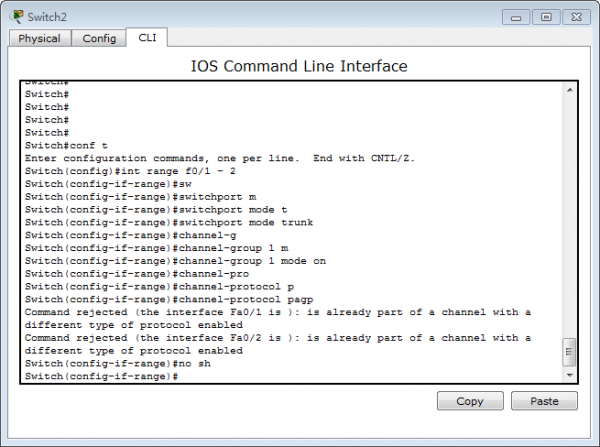
Task: Close the Switch2 window
Action: coord(576,18)
